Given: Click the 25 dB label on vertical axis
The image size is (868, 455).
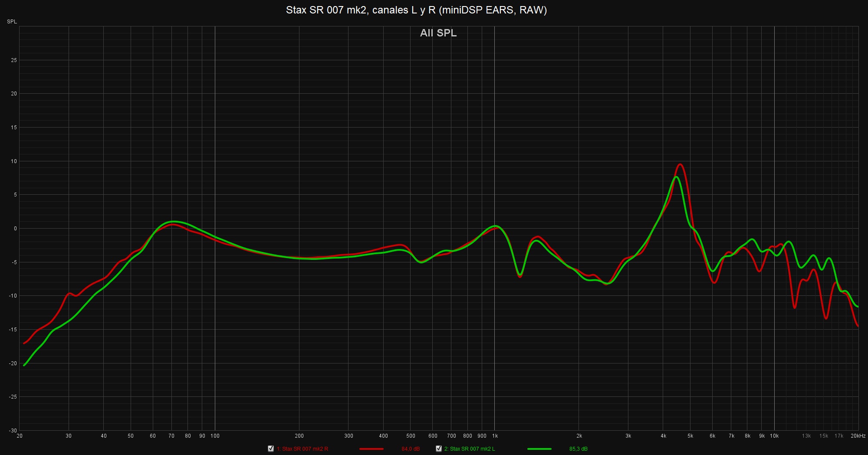Looking at the screenshot, I should pyautogui.click(x=14, y=60).
